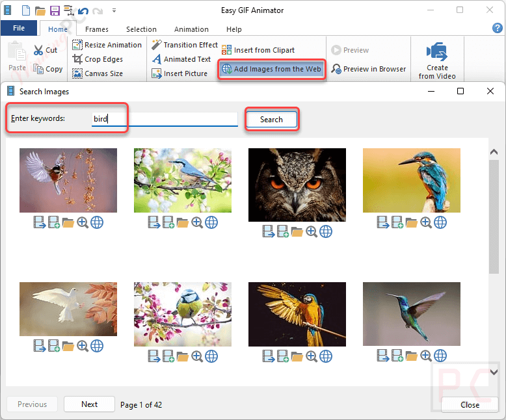This screenshot has height=420, width=506.
Task: Click the results scrollbar down arrow
Action: (x=494, y=372)
